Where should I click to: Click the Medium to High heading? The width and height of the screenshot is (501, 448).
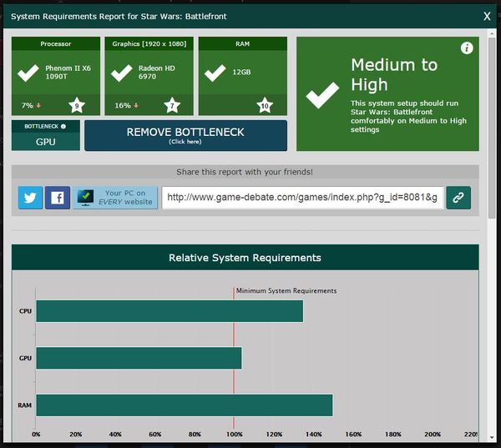pos(394,75)
